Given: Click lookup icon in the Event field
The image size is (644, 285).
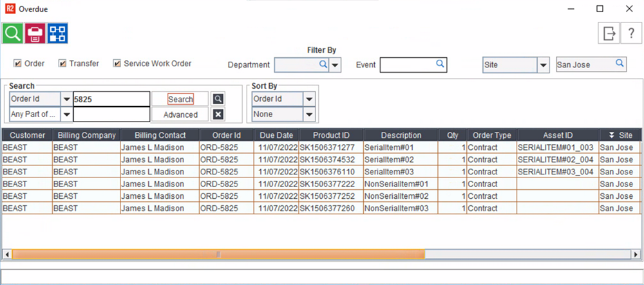Looking at the screenshot, I should pyautogui.click(x=440, y=64).
